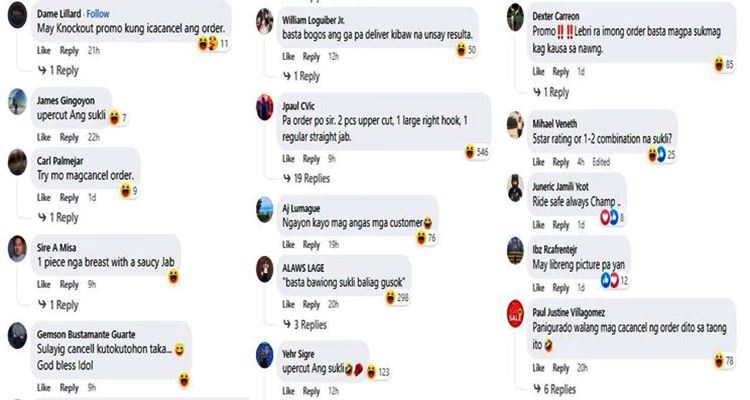The image size is (750, 400).
Task: Open Sire A Misa's profile name
Action: coord(56,247)
